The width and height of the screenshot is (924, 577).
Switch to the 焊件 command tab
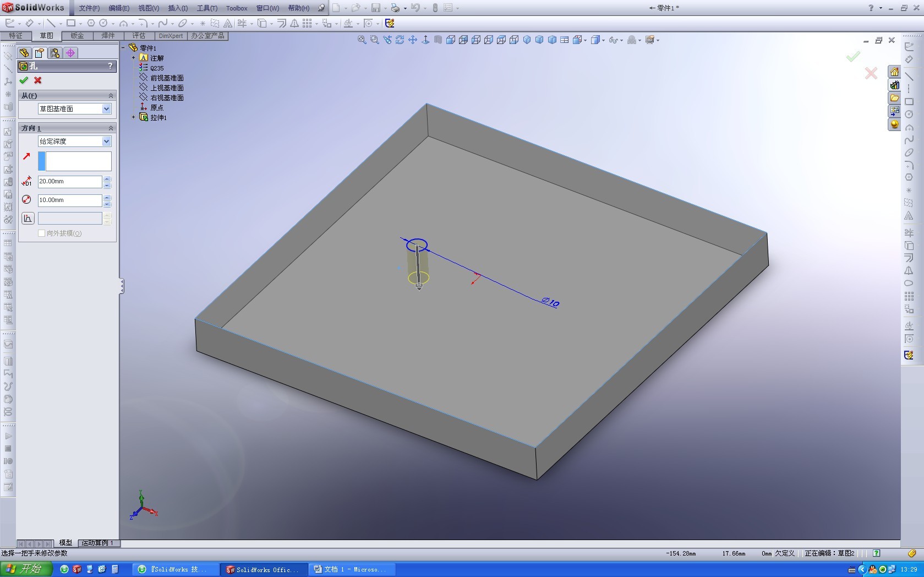(108, 36)
